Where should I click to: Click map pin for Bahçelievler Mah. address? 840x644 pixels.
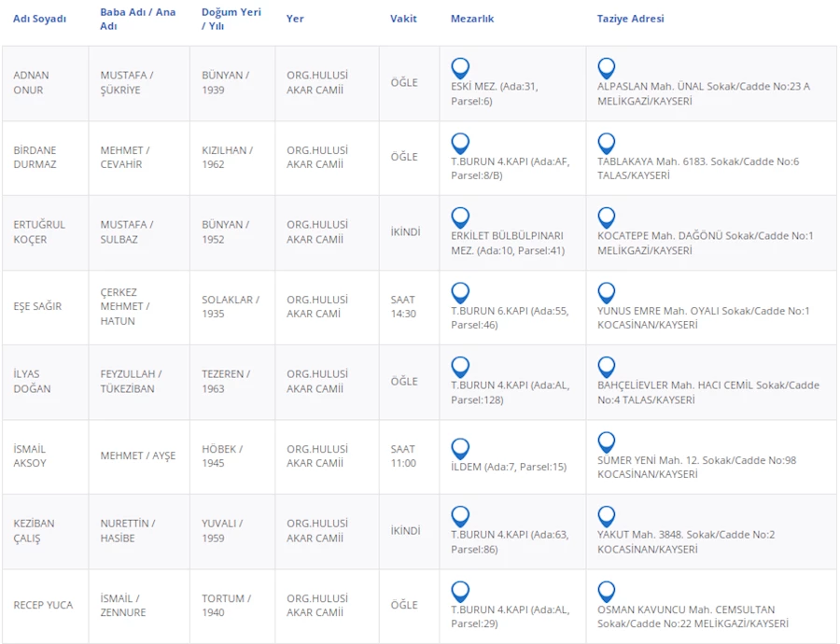pyautogui.click(x=607, y=368)
